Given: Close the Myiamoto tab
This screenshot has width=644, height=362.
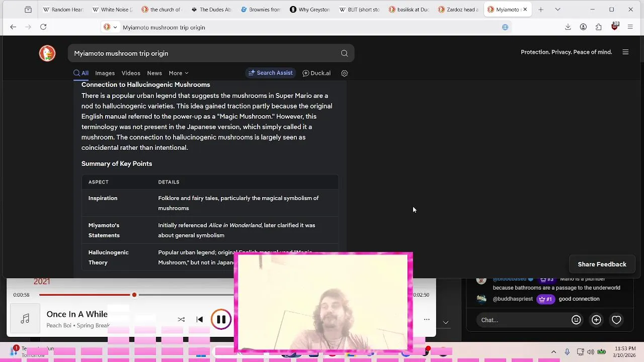Looking at the screenshot, I should (525, 10).
